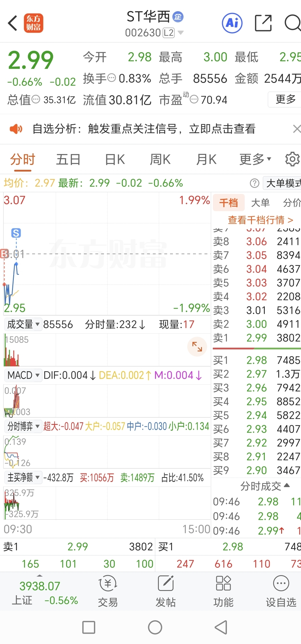Select 卖1 row at 2.99
Screen dimensions: 301x644
tap(257, 338)
